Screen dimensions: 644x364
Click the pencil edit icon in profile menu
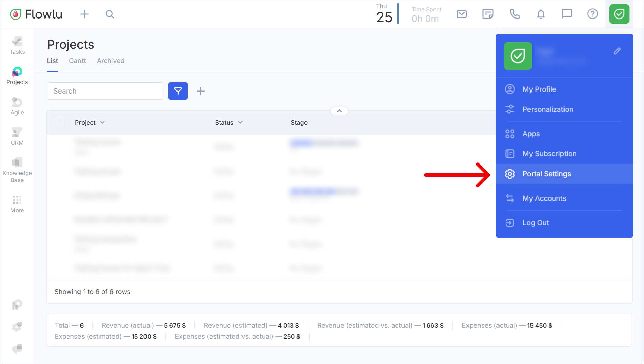(617, 51)
